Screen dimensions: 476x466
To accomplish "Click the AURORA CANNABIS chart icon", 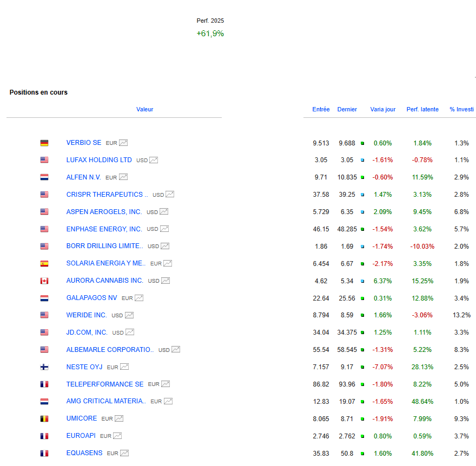I will pos(166,281).
